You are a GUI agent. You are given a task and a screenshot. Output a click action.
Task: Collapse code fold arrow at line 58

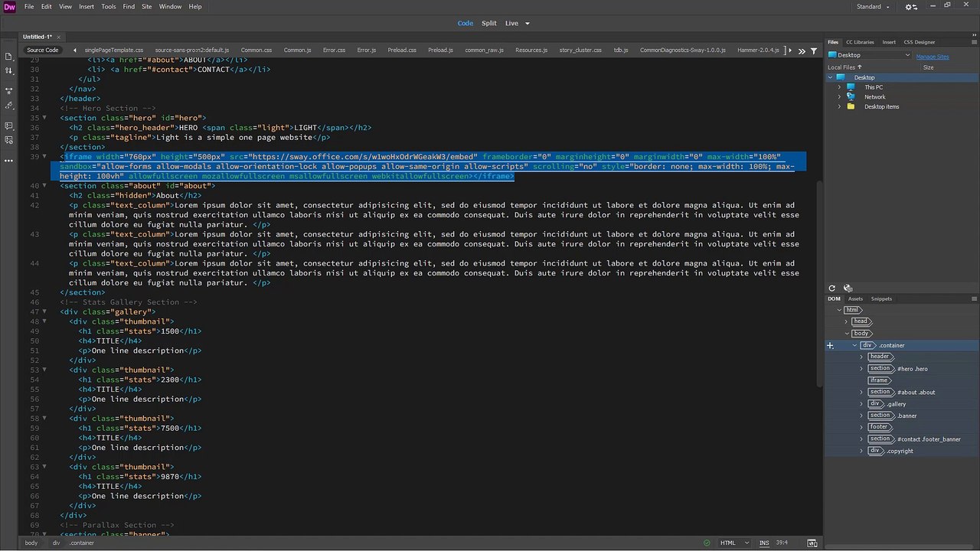[44, 419]
